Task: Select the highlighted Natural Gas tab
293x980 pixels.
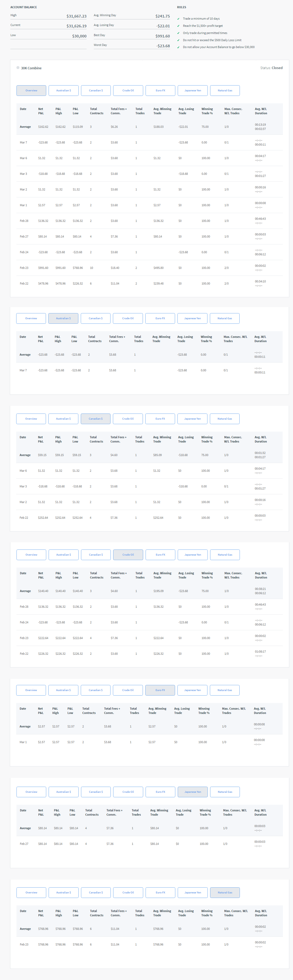Action: coord(225,893)
